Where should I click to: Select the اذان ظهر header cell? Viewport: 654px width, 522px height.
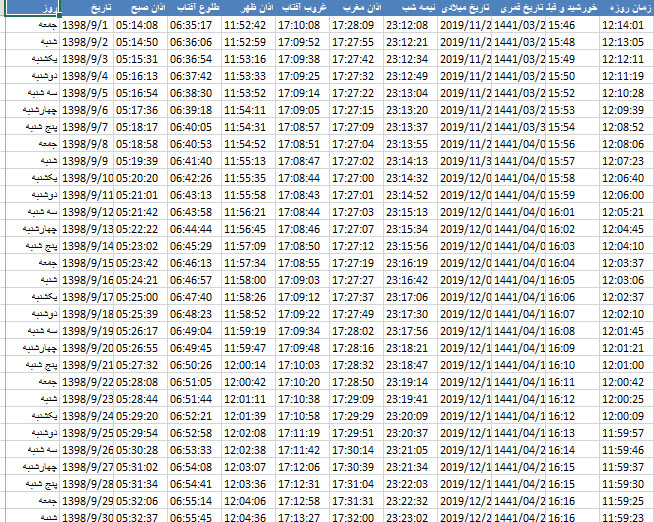point(248,8)
